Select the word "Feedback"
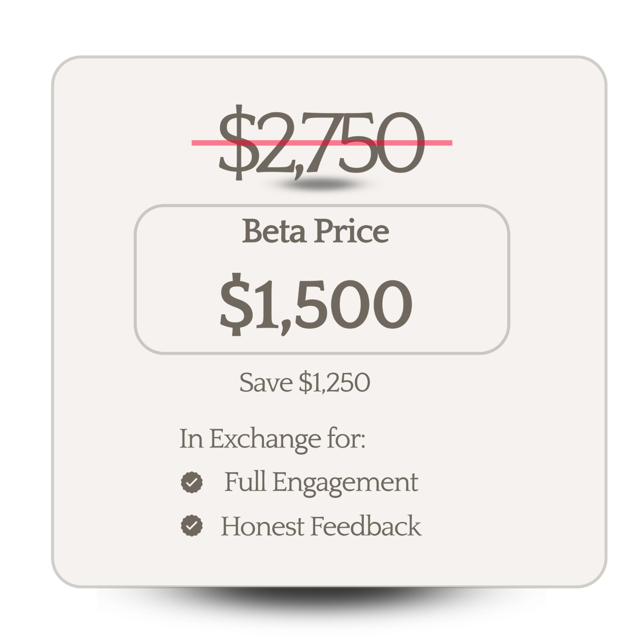 pyautogui.click(x=366, y=526)
